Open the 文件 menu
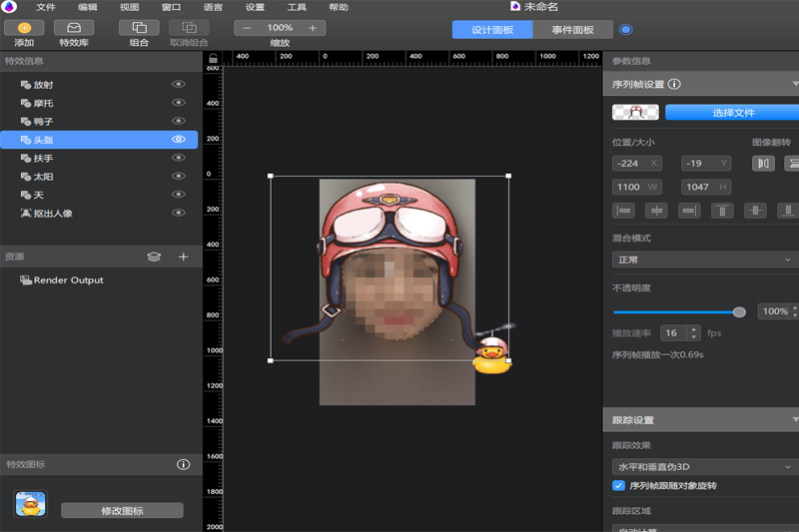Image resolution: width=799 pixels, height=532 pixels. pos(45,7)
